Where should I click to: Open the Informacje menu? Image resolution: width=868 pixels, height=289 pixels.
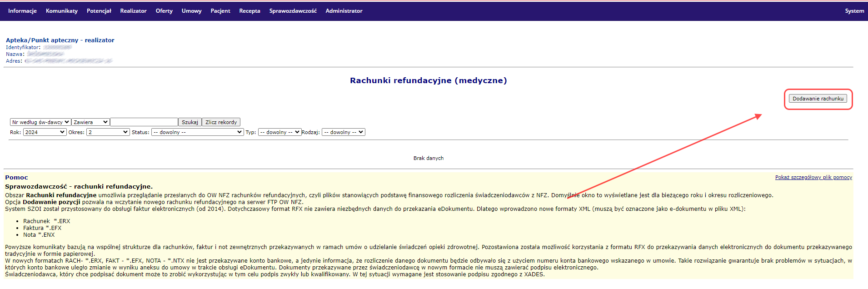coord(22,11)
